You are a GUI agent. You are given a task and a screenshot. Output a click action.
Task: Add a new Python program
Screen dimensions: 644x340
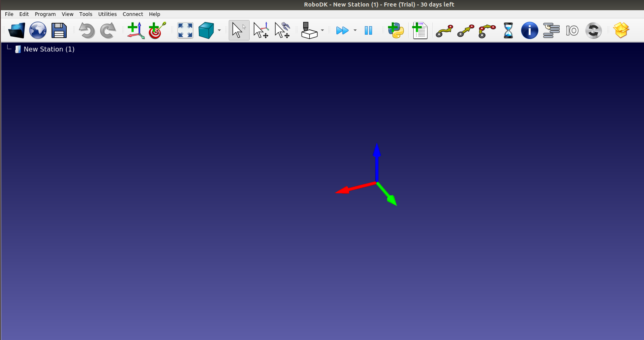tap(396, 31)
